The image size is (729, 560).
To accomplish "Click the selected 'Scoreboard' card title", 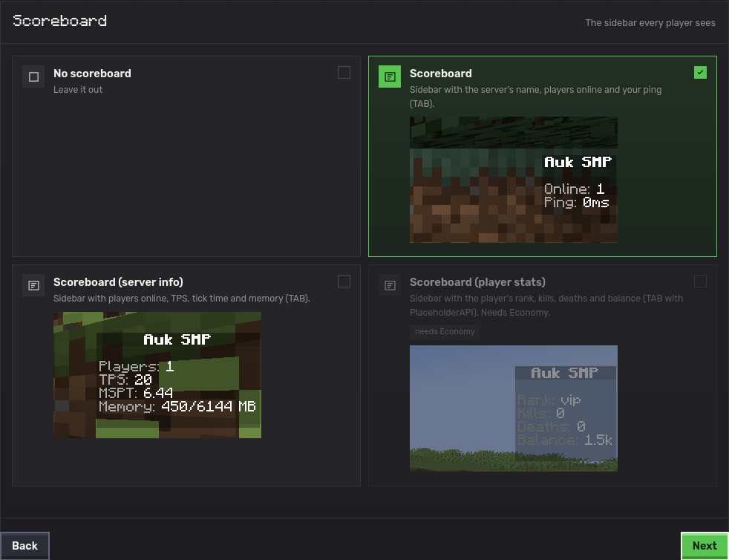I will (441, 74).
